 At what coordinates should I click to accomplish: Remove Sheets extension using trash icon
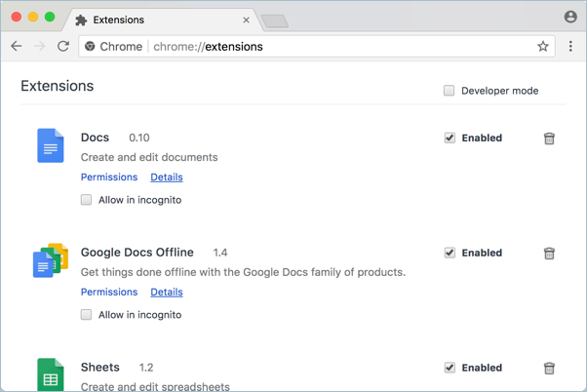(549, 368)
